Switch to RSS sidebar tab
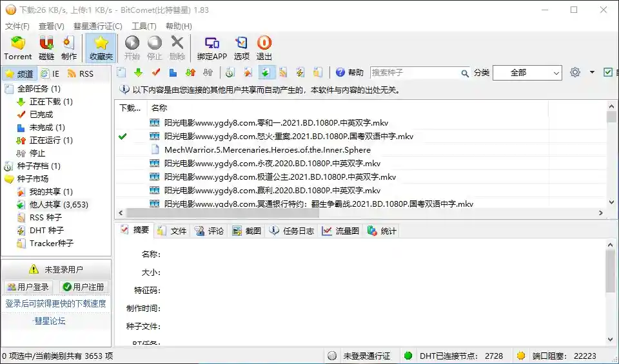This screenshot has height=364, width=619. pyautogui.click(x=81, y=73)
